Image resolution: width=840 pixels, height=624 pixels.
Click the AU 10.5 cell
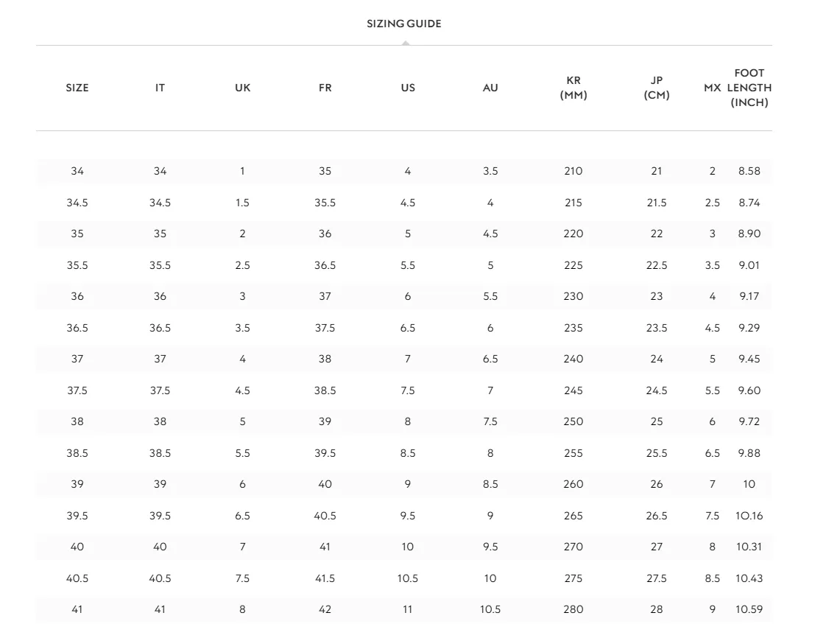pyautogui.click(x=490, y=609)
